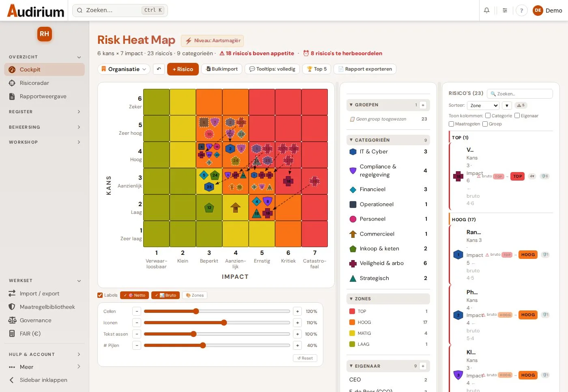Open FAIR (€) in the sidebar
The height and width of the screenshot is (392, 568).
click(45, 334)
